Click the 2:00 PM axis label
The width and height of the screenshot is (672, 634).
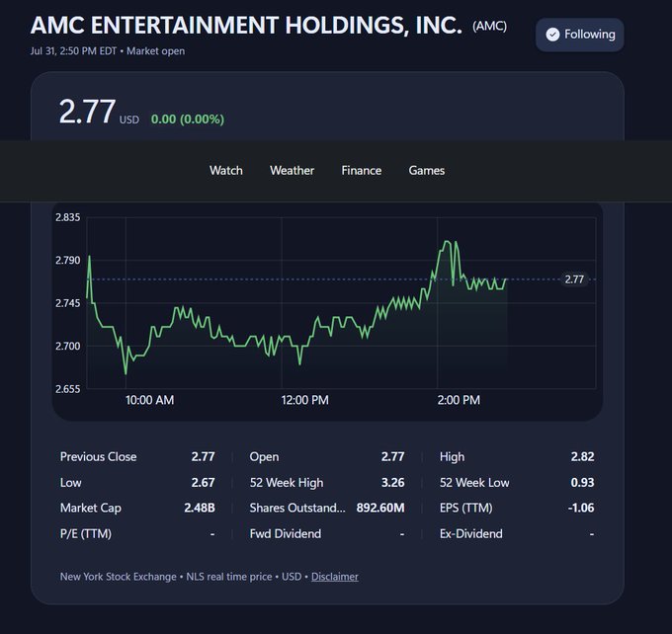pos(459,400)
